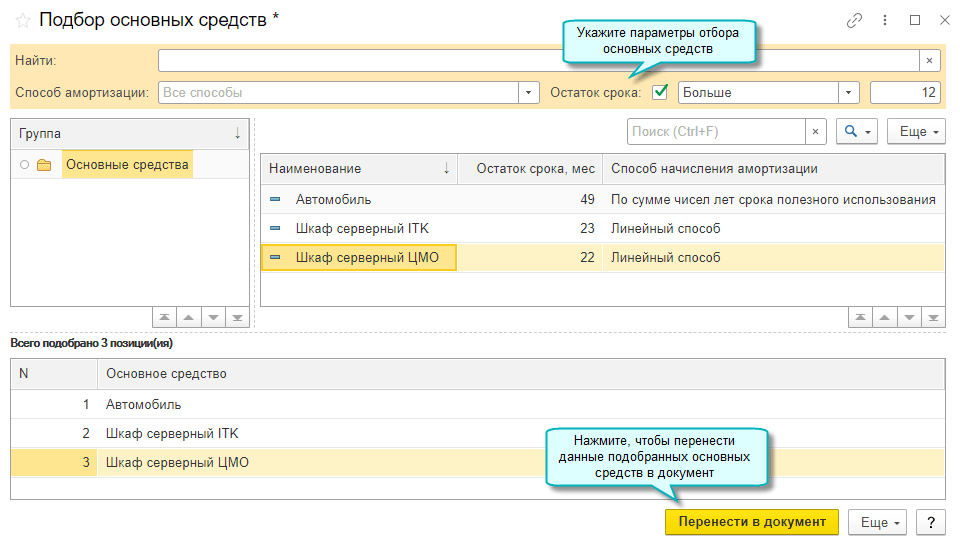Add window to favorites with star icon
Viewport: 960px width, 544px height.
(x=22, y=20)
